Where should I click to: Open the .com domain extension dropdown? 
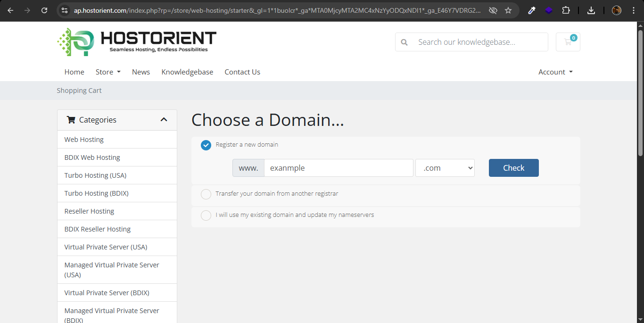coord(445,168)
